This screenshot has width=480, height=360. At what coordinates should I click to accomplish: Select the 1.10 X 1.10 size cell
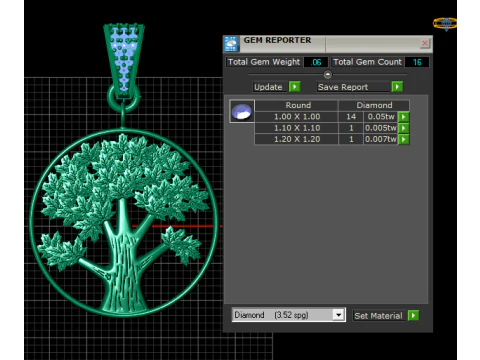[297, 128]
